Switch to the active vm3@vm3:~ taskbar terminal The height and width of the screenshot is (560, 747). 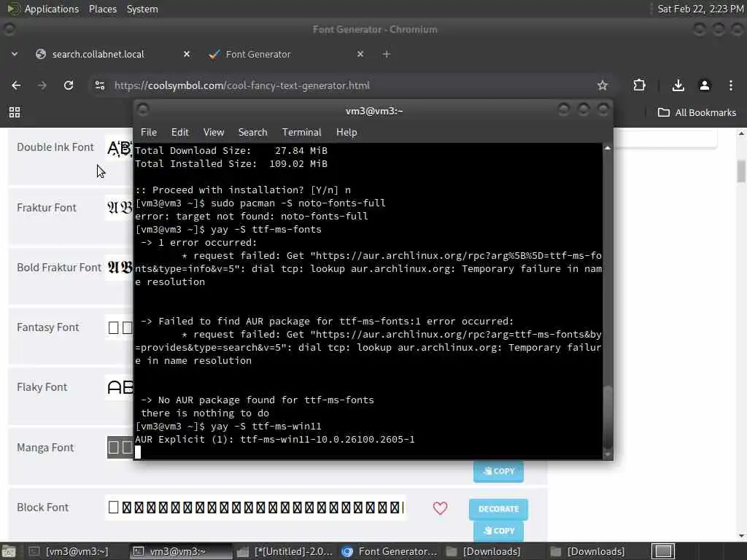point(181,551)
